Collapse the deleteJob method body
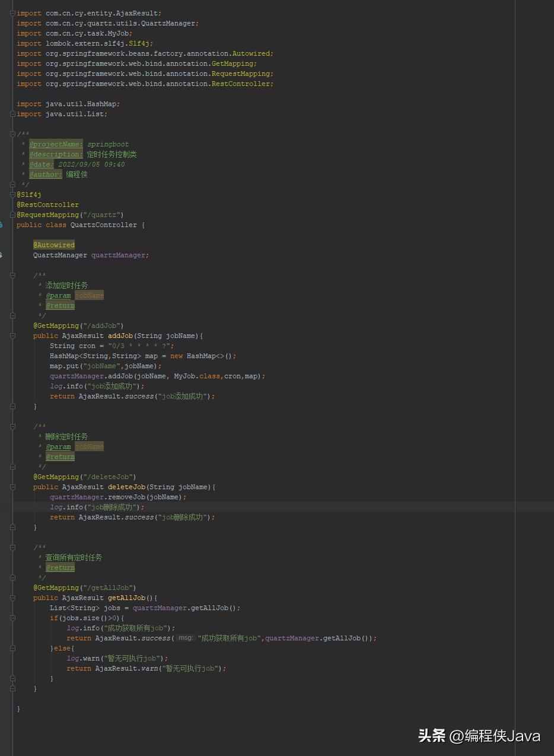554x756 pixels. pos(13,487)
